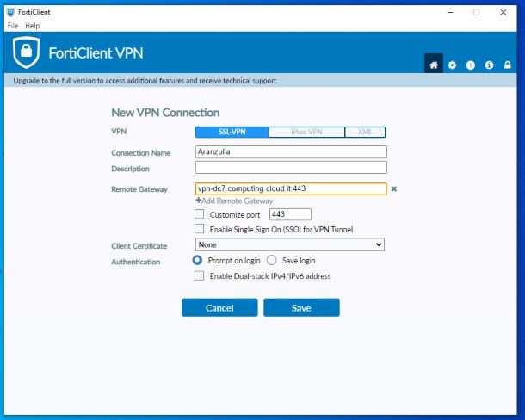
Task: Open the settings gear icon
Action: [452, 65]
